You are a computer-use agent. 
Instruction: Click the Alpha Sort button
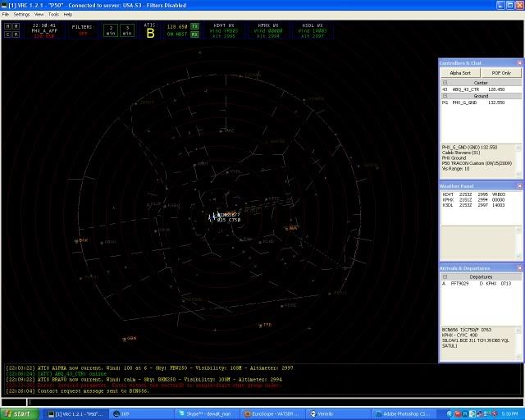coord(462,73)
